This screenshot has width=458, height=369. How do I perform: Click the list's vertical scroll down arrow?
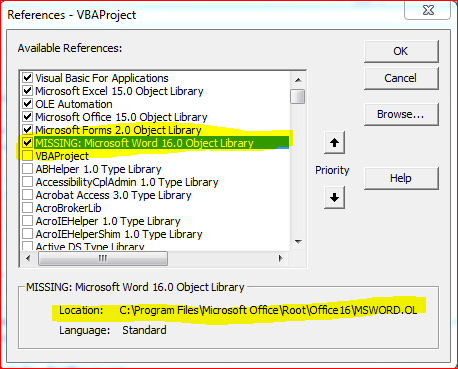point(298,241)
